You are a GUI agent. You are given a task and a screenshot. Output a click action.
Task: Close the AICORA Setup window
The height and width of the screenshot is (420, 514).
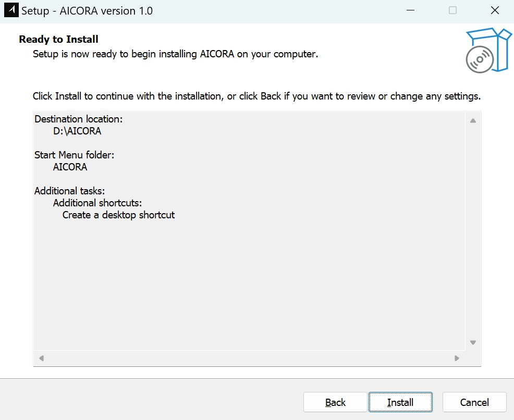point(495,10)
